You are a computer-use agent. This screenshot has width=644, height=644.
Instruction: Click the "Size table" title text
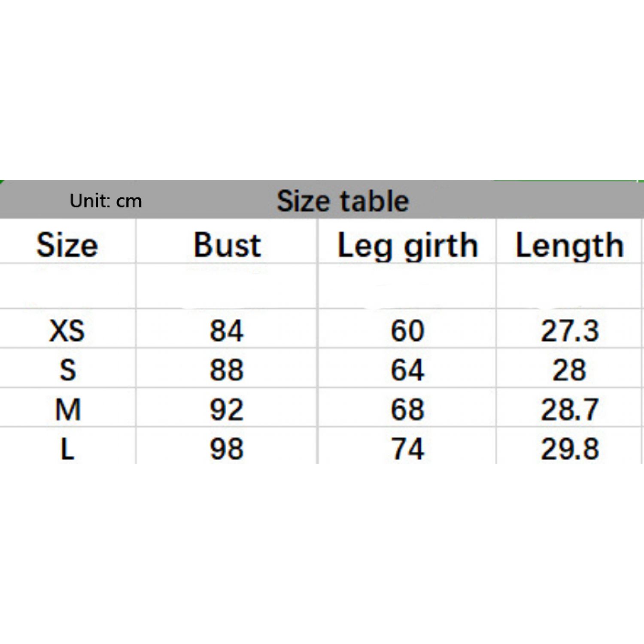click(x=343, y=201)
